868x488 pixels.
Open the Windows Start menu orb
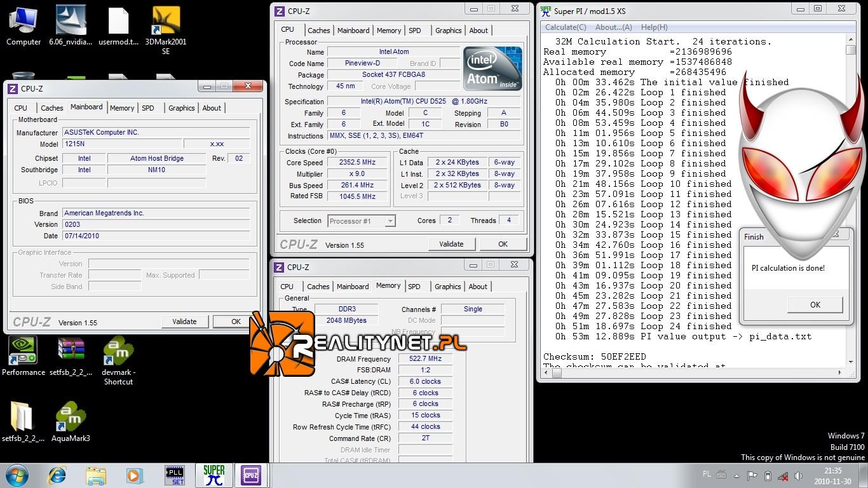(x=17, y=475)
